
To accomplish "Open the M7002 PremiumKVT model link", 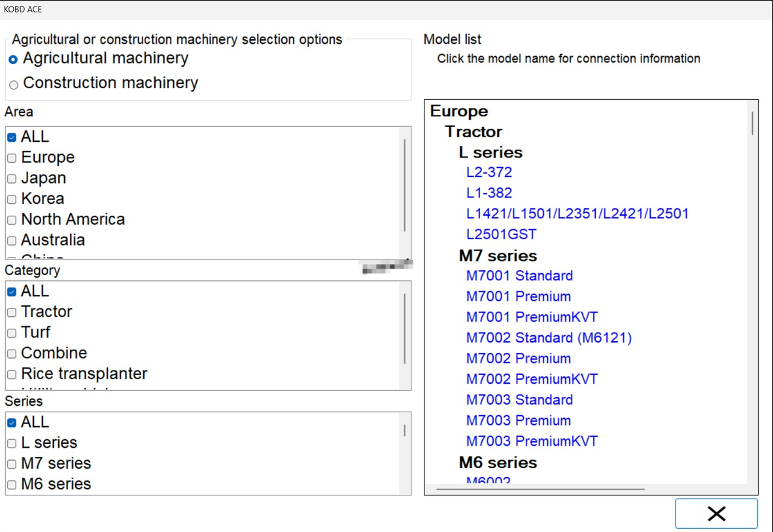I will click(x=532, y=379).
